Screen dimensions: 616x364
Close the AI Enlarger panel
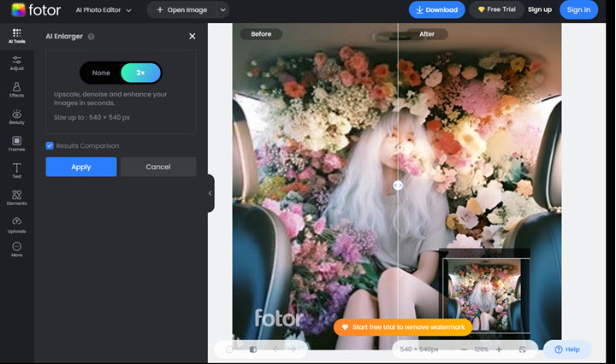click(x=192, y=37)
